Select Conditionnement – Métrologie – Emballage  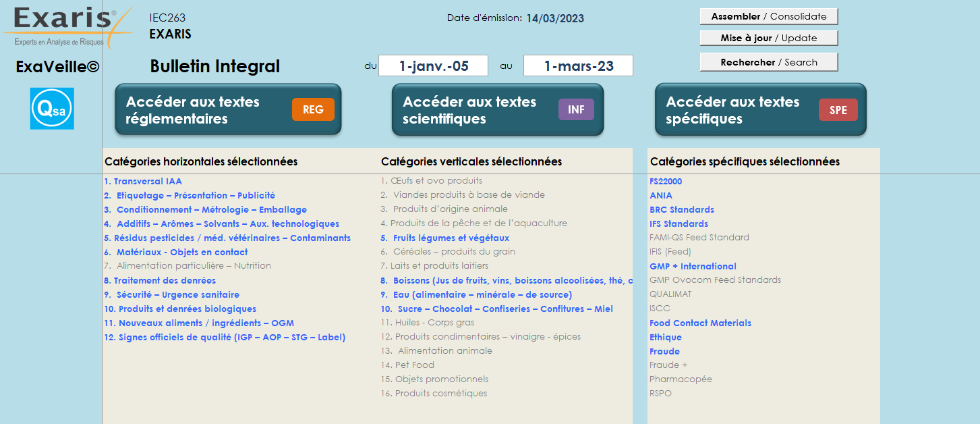coord(206,209)
